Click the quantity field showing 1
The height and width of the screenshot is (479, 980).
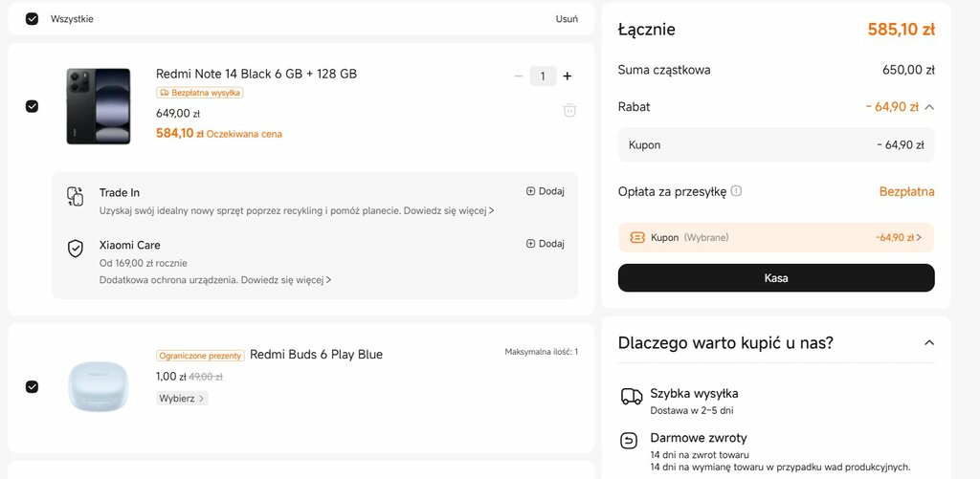point(543,76)
